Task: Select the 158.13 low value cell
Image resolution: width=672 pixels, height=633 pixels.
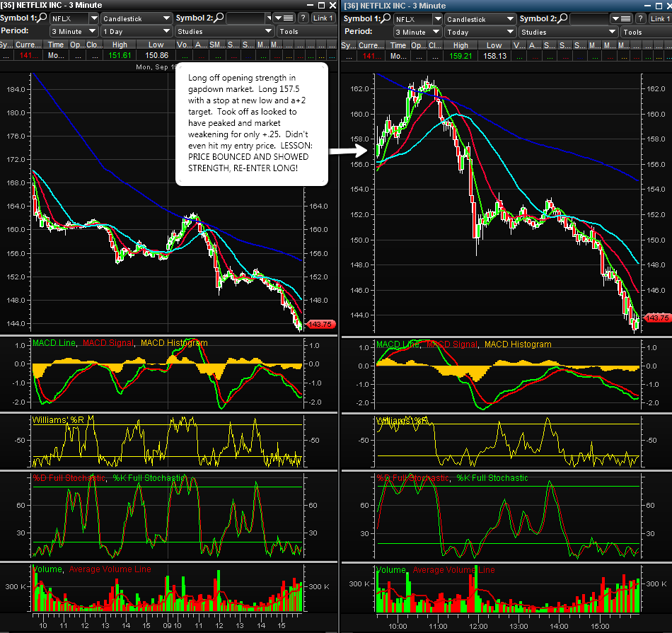Action: pos(494,56)
